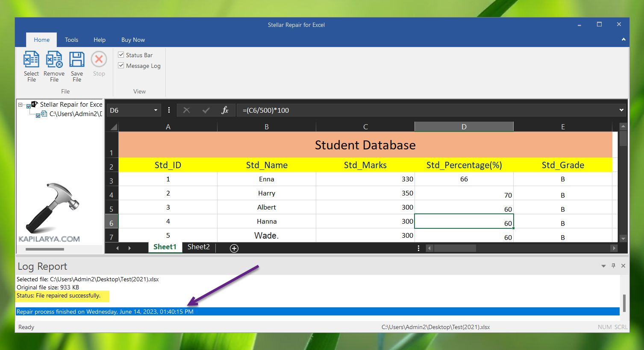
Task: Toggle the Message Log checkbox
Action: [121, 65]
